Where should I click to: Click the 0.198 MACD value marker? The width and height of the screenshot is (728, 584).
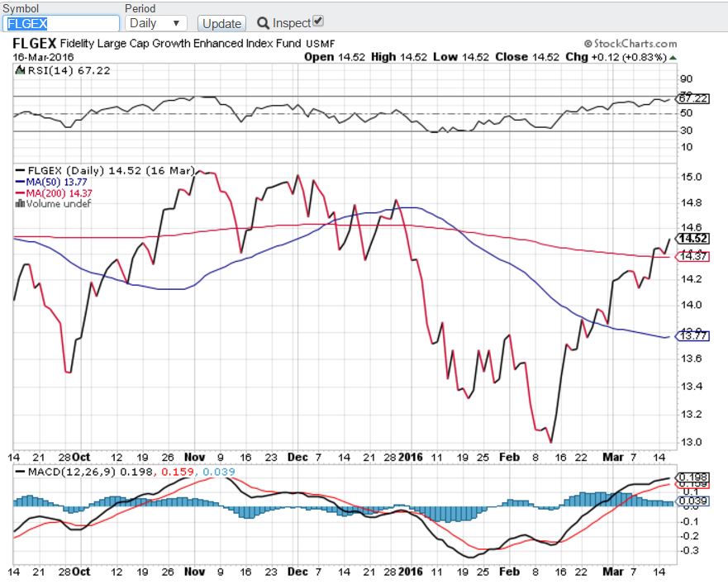click(692, 477)
